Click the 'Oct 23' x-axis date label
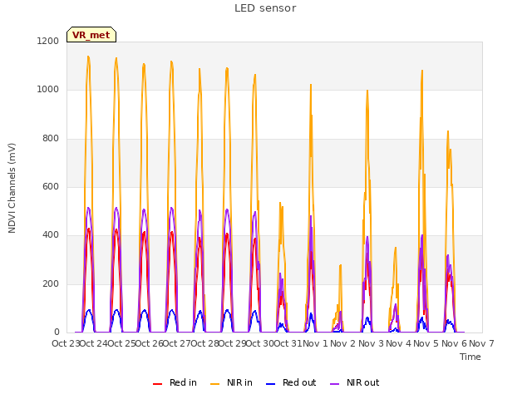This screenshot has height=399, width=532. pos(66,343)
